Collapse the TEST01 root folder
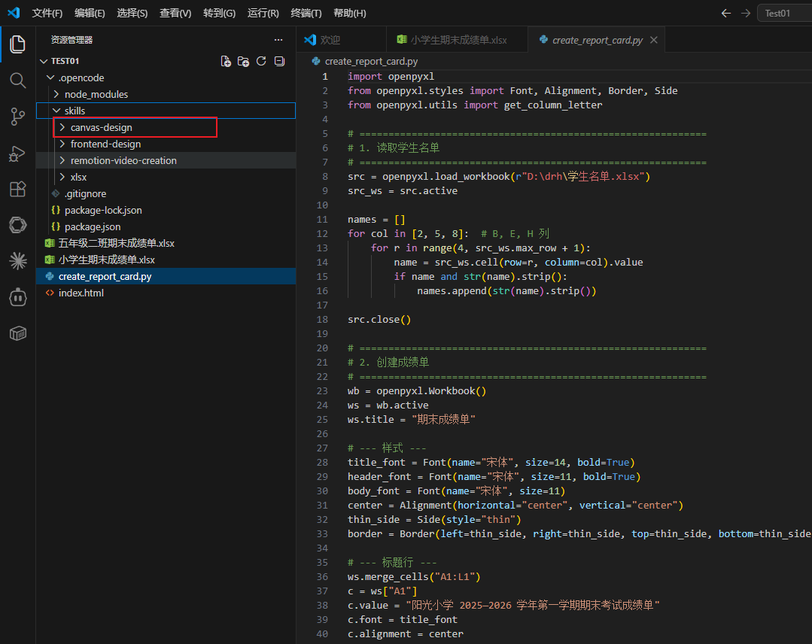The image size is (812, 644). pos(44,61)
